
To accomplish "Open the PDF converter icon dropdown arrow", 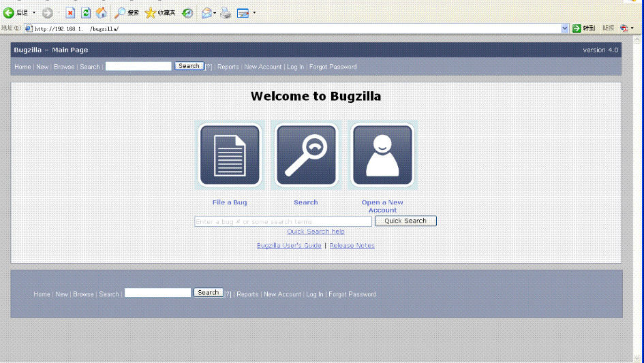I will [632, 29].
